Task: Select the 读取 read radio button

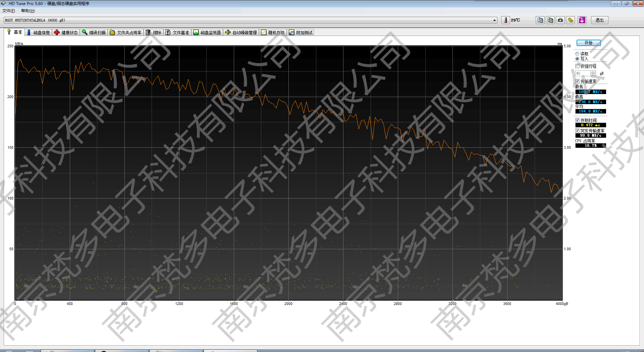Action: 577,54
